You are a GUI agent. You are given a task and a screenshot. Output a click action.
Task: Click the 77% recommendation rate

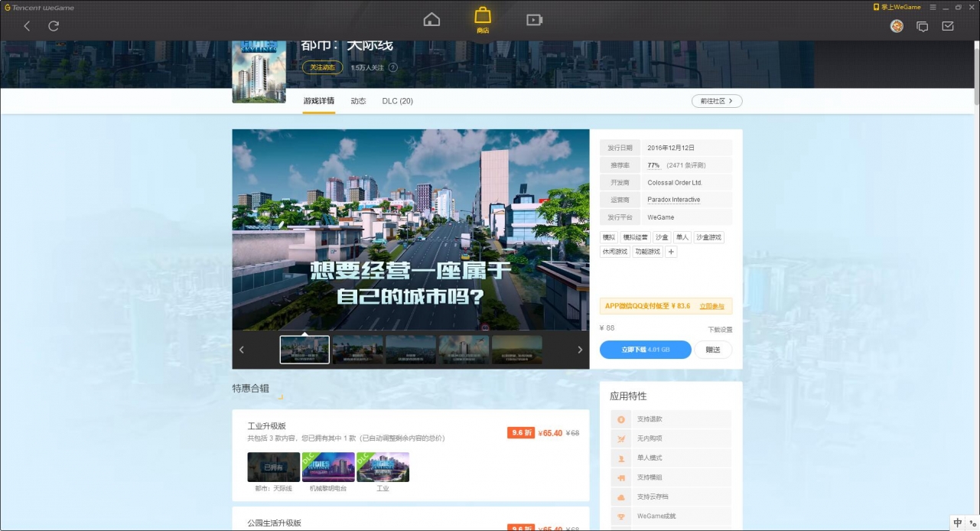pos(653,165)
